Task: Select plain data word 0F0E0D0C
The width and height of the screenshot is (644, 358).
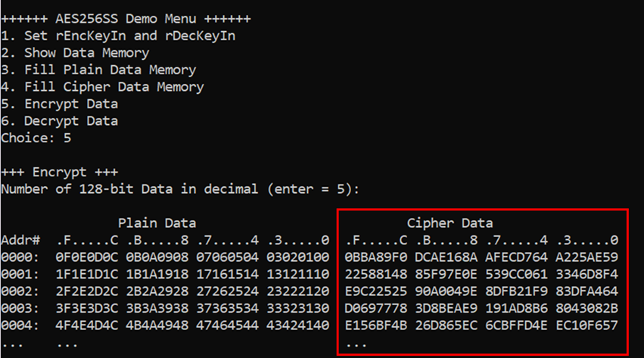Action: 87,257
